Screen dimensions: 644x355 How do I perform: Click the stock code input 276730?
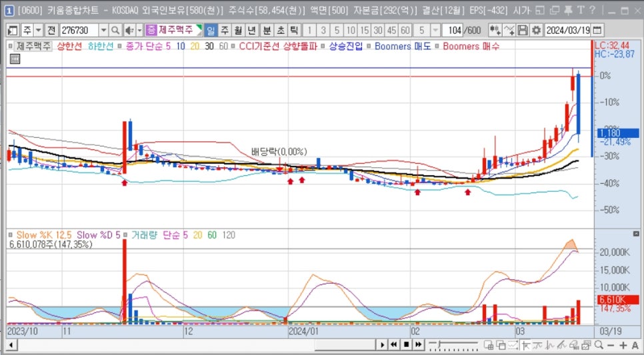click(79, 30)
